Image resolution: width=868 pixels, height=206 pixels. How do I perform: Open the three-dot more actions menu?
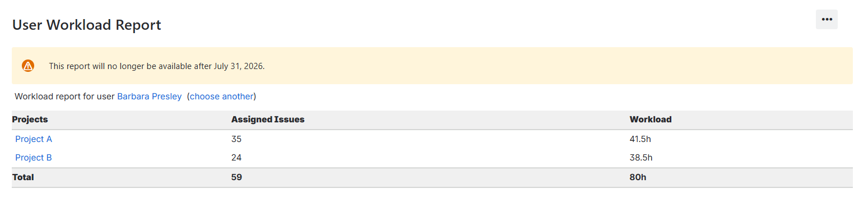click(x=827, y=19)
